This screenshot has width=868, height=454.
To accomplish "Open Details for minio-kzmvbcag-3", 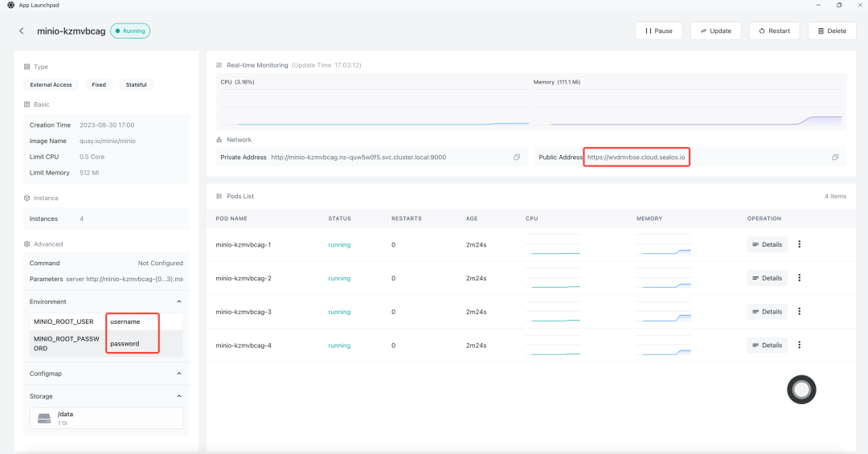I will point(768,312).
